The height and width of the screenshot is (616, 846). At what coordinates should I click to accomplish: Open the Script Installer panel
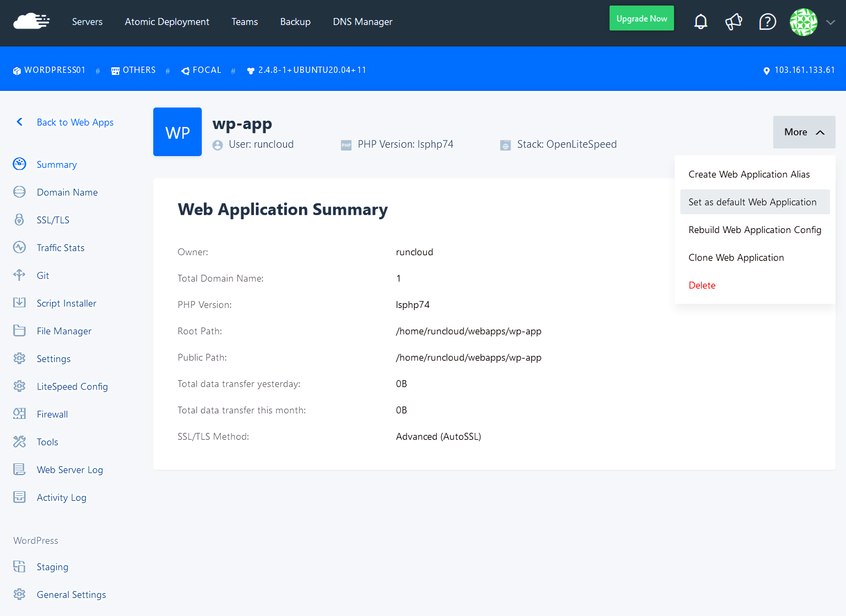click(x=66, y=303)
